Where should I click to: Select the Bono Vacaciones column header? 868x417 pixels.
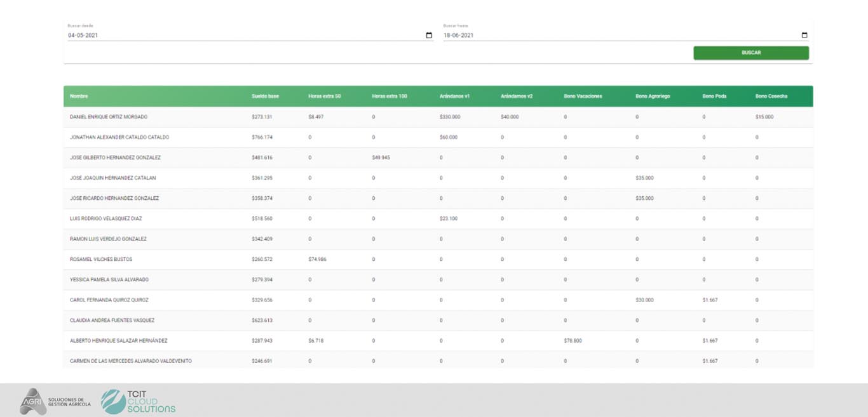pos(583,96)
